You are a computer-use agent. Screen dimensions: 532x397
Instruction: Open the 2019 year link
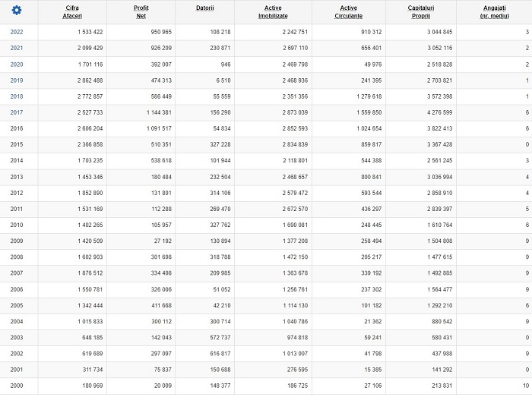click(17, 80)
